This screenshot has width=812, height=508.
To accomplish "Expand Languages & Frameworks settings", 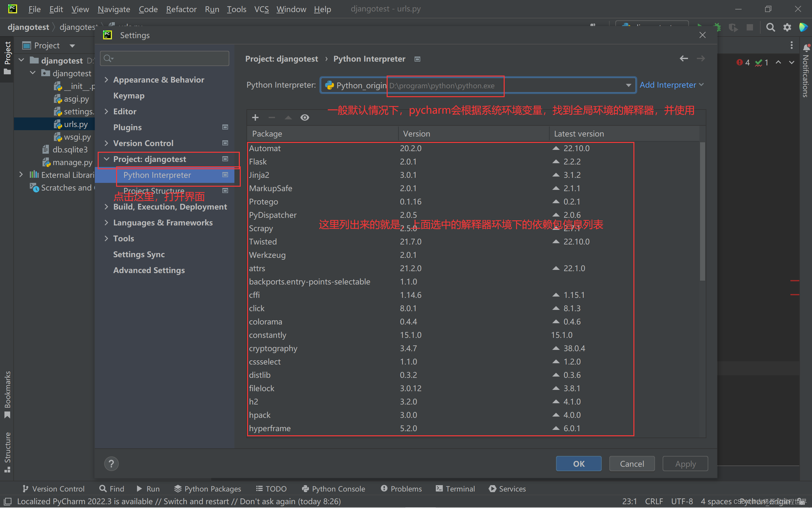I will [106, 223].
